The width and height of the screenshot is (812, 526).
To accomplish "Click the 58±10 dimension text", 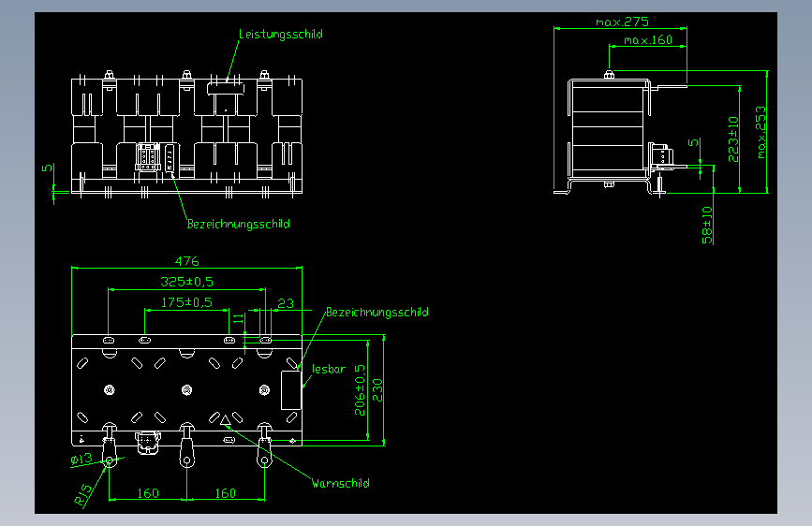I will 707,225.
